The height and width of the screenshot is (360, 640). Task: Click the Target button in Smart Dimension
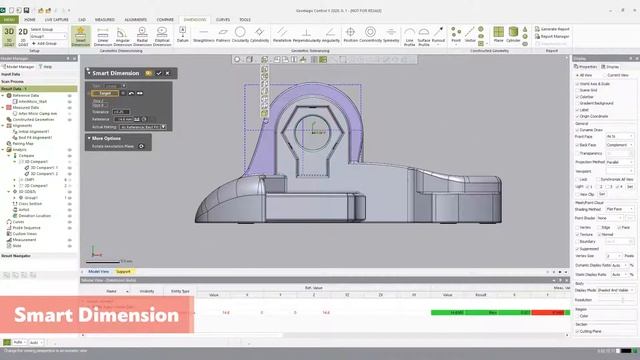coord(105,93)
